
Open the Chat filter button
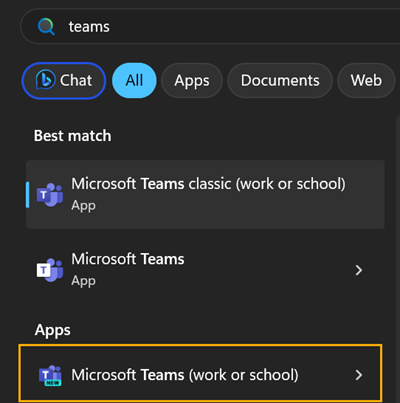(64, 80)
